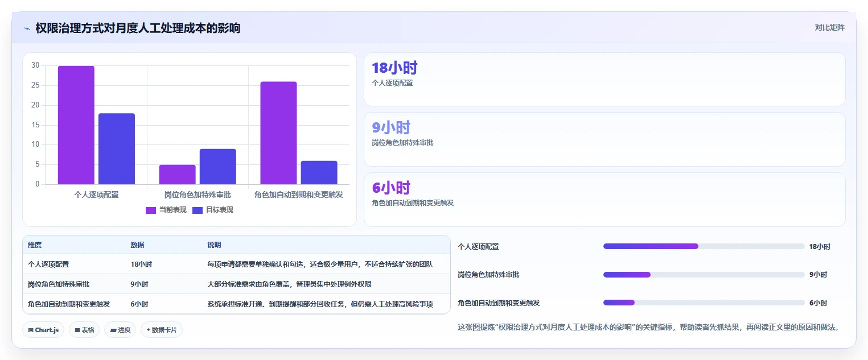Click the purple 角色加自动到期和变更触发 bar
This screenshot has height=360, width=868.
[279, 133]
